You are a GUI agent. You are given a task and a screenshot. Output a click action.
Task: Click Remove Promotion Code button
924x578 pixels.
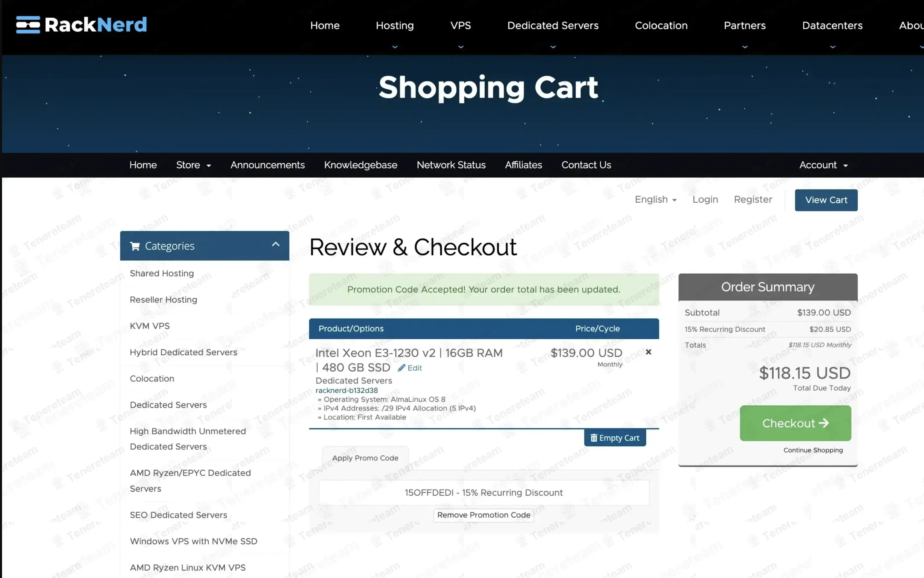point(483,515)
